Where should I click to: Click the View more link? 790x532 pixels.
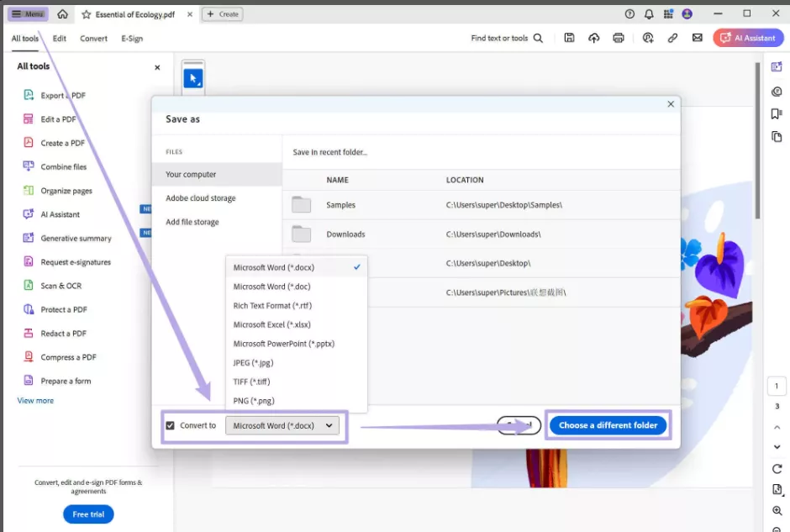[x=35, y=401]
